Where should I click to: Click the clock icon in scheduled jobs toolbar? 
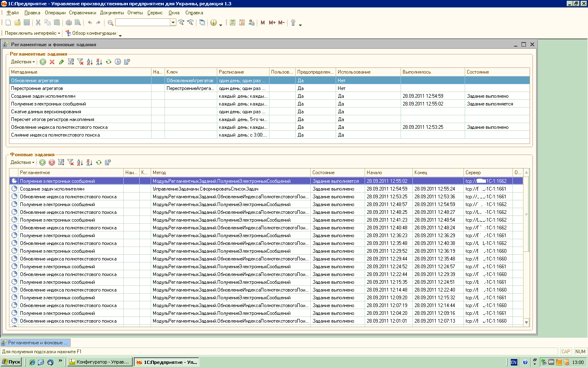[x=118, y=62]
